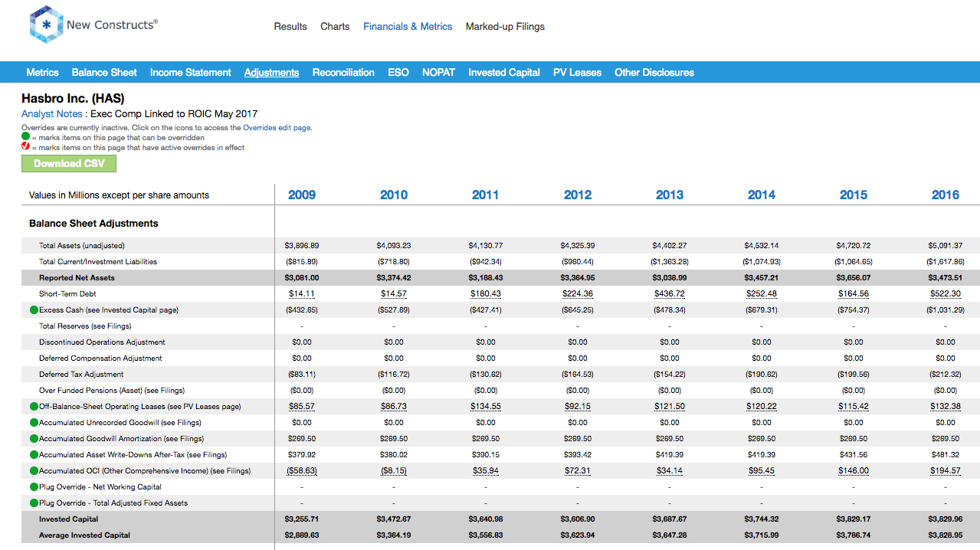Click 2013 Short-Term Debt value $436.72
This screenshot has width=980, height=550.
coord(670,294)
